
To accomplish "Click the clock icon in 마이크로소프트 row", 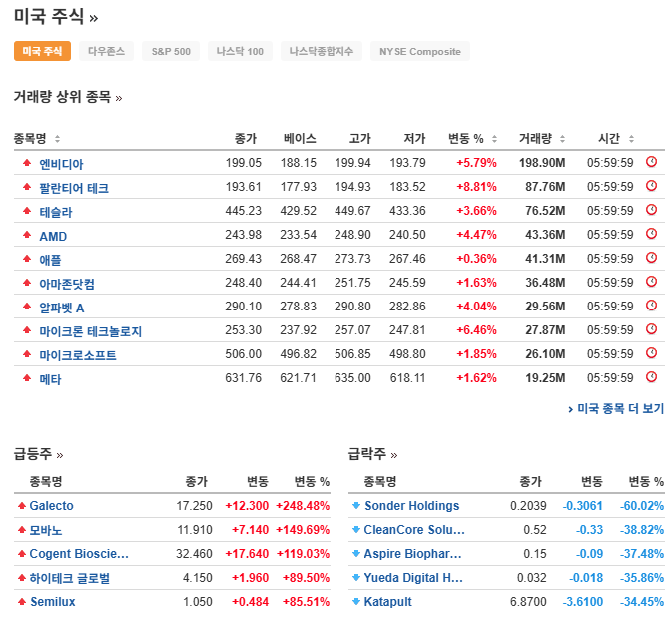I will click(x=651, y=353).
